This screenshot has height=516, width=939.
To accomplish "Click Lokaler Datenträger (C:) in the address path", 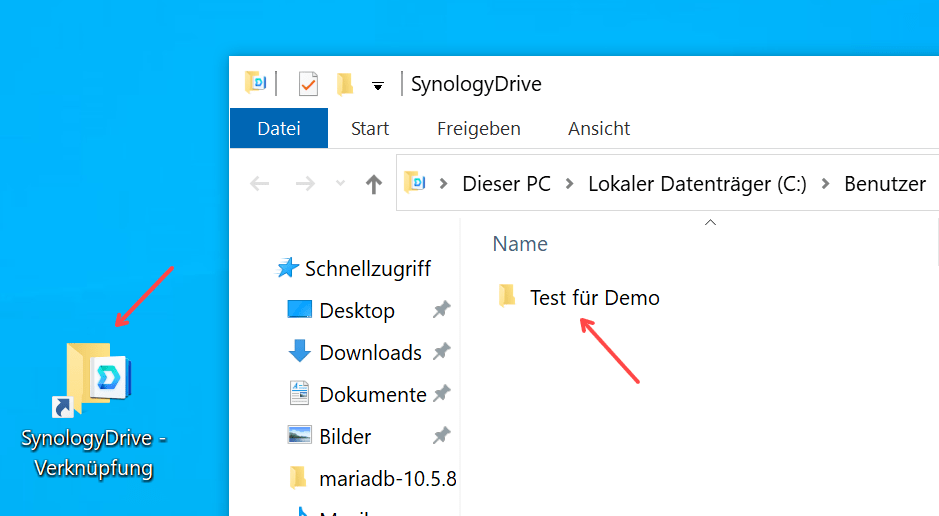I will click(x=696, y=184).
